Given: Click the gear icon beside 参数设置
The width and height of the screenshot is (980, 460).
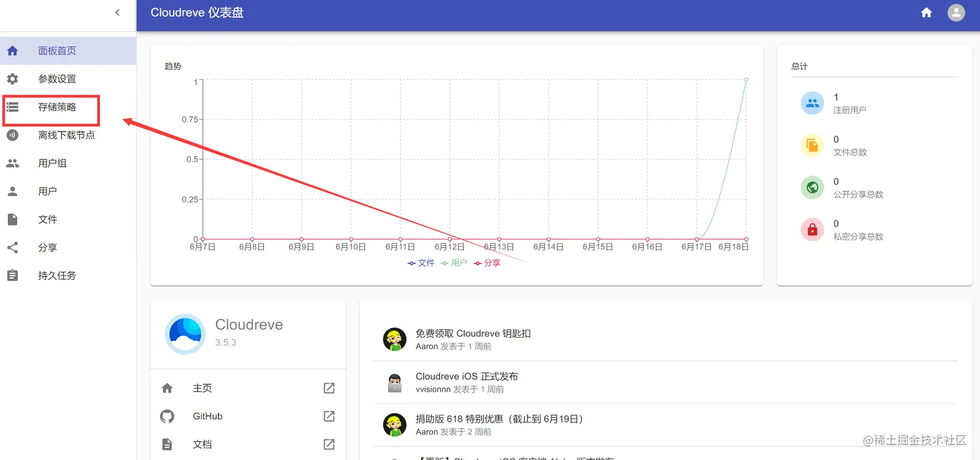Looking at the screenshot, I should pyautogui.click(x=12, y=79).
